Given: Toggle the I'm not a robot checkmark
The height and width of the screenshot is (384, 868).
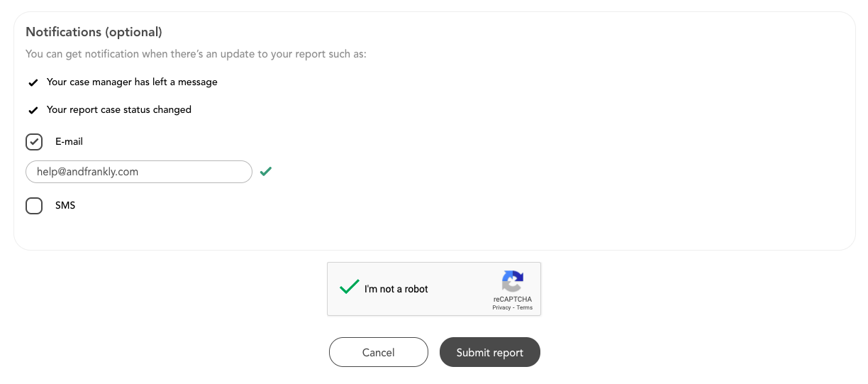Looking at the screenshot, I should 349,287.
